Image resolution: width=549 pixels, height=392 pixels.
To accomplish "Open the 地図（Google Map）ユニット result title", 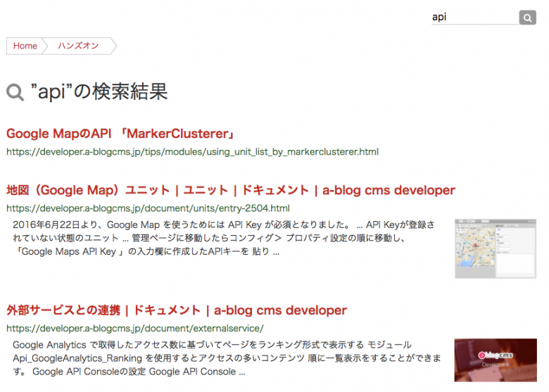I will tap(231, 190).
